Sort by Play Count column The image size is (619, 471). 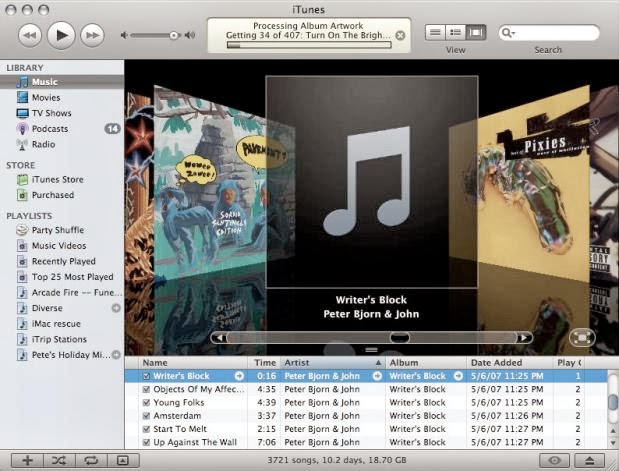tap(569, 363)
